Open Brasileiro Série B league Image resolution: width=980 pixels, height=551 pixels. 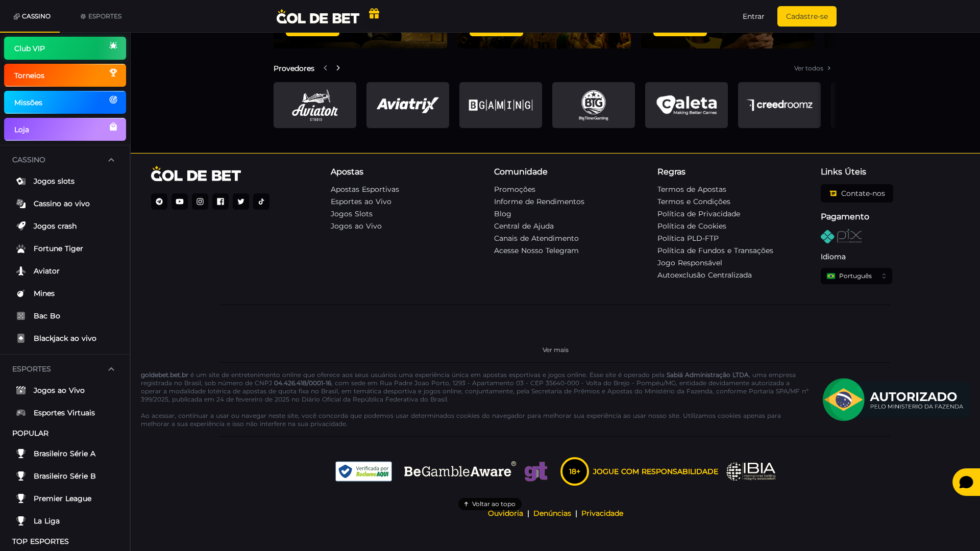[x=65, y=476]
